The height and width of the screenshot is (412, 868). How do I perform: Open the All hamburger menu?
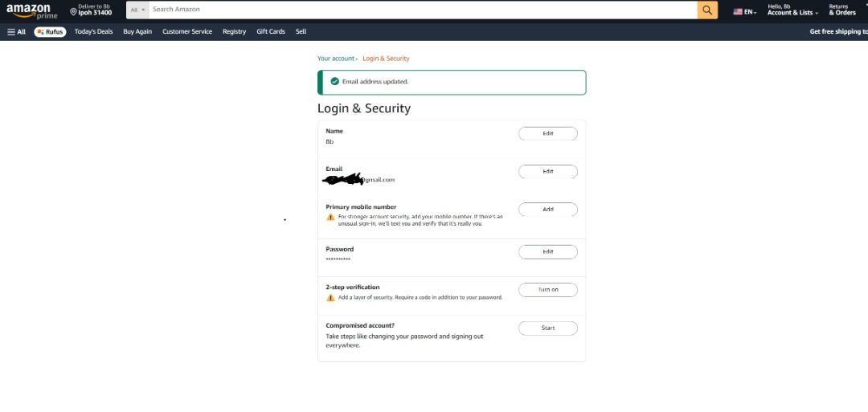[x=16, y=31]
